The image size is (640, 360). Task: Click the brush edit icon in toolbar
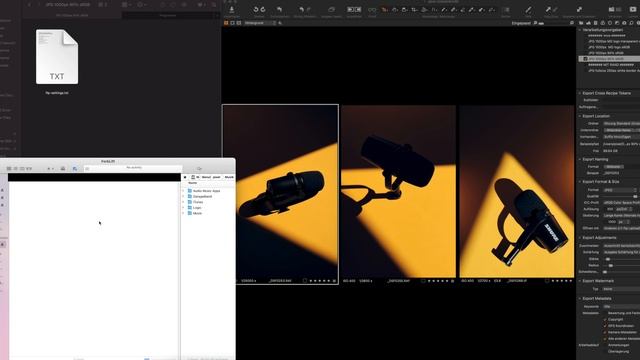point(528,10)
